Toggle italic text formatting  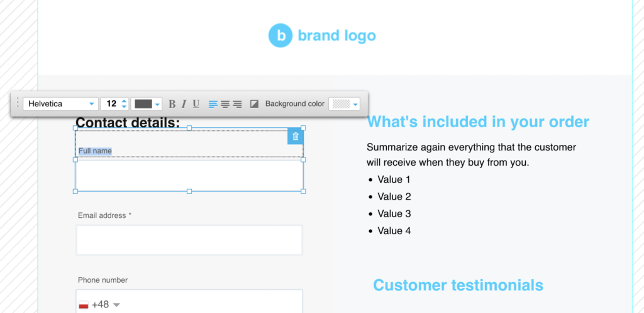tap(184, 104)
